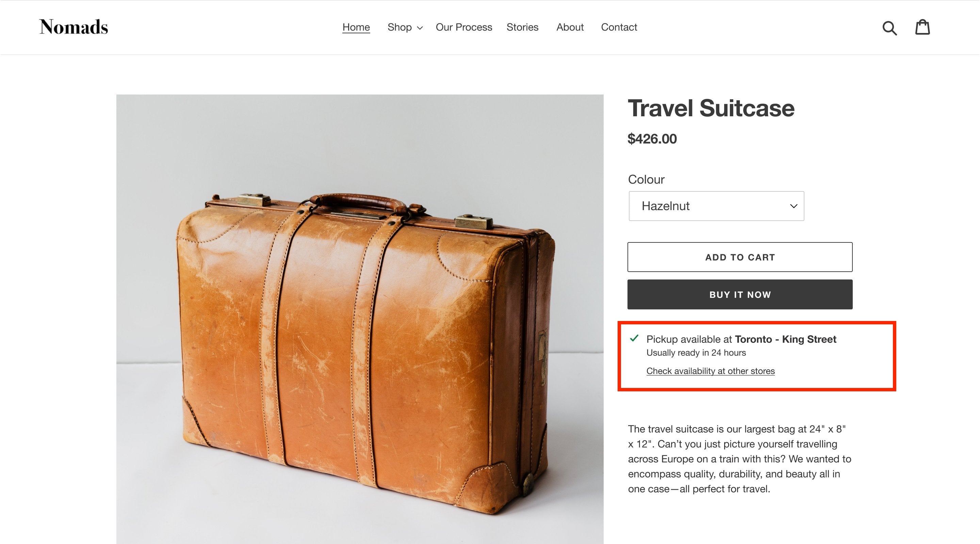The height and width of the screenshot is (544, 980).
Task: Open the Our Process page
Action: coord(464,28)
